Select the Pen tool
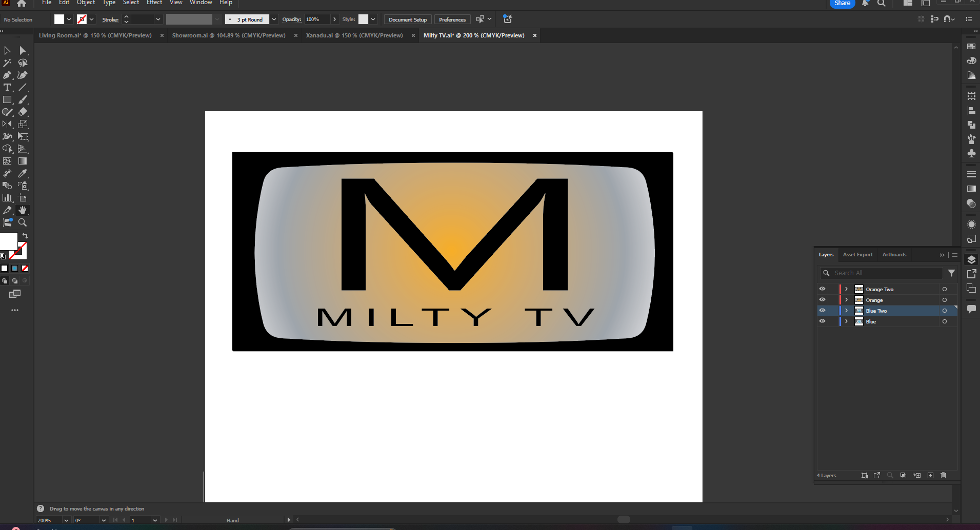980x530 pixels. pyautogui.click(x=7, y=75)
